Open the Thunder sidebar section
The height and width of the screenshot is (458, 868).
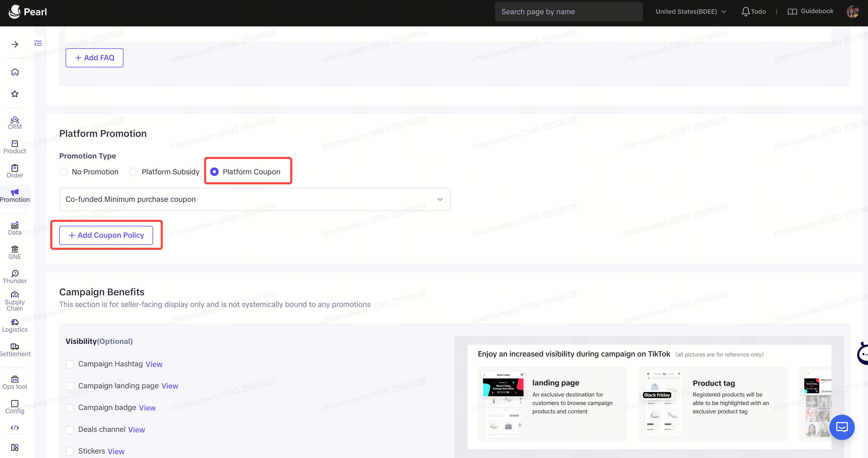click(15, 277)
